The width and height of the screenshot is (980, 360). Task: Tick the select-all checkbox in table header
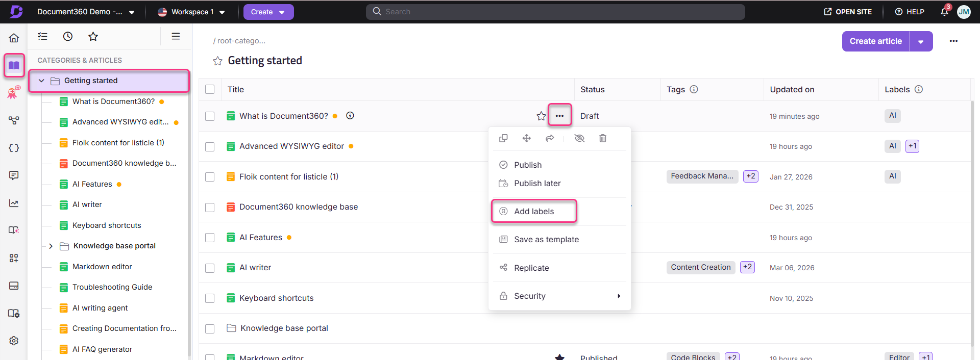click(210, 89)
